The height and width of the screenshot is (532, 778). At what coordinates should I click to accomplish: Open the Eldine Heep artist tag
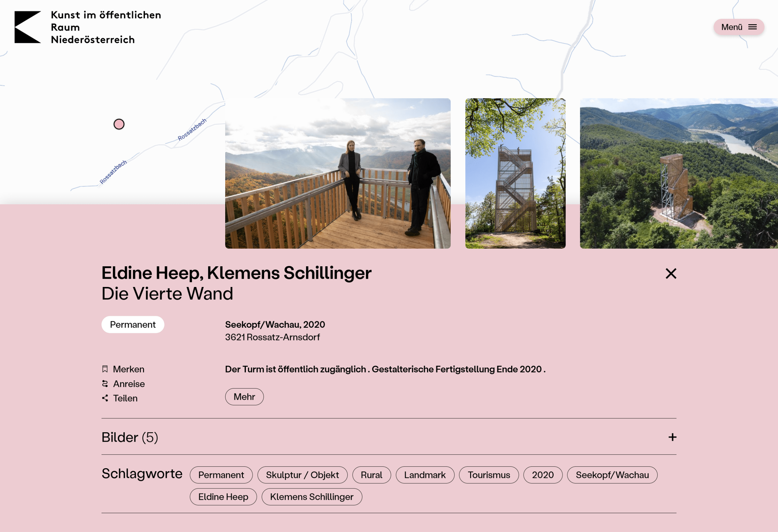(223, 497)
